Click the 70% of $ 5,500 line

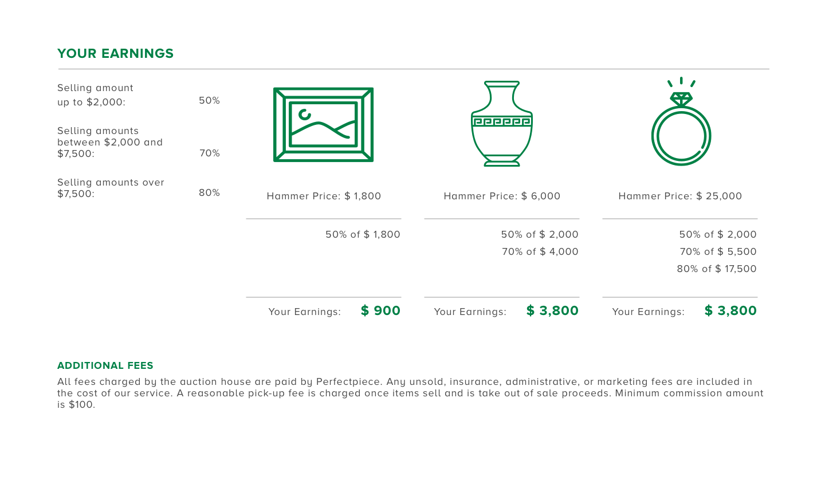coord(718,251)
